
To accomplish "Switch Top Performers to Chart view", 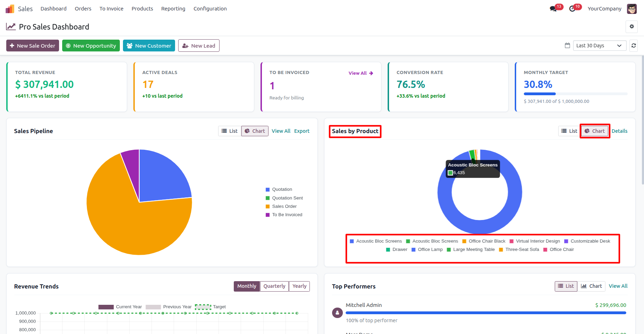I will point(592,286).
